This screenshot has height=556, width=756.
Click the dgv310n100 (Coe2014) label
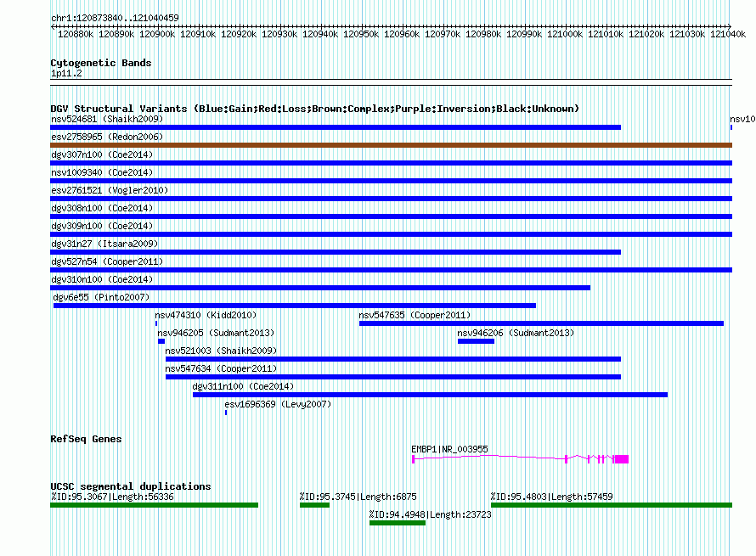click(102, 279)
